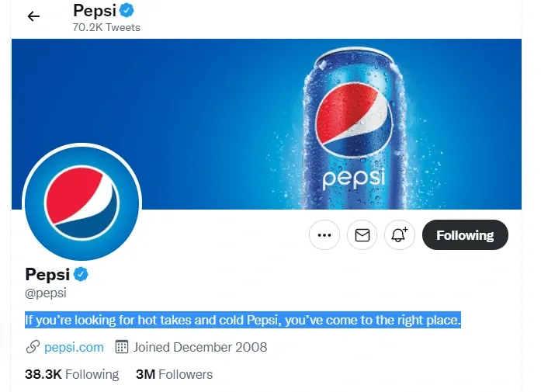Click the link chain icon
The image size is (541, 392).
[33, 347]
